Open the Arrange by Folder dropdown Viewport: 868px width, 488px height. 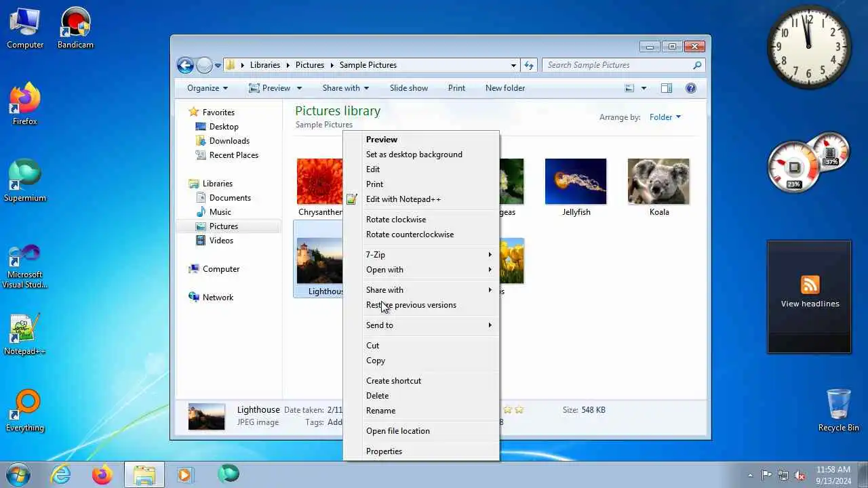665,117
